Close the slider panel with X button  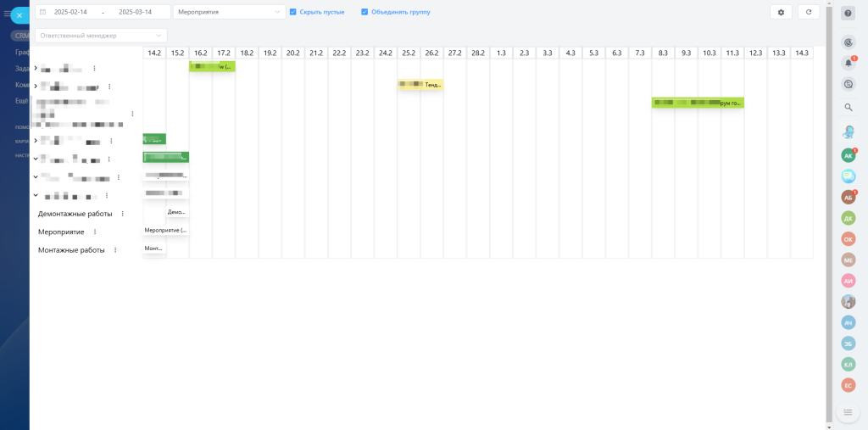[x=19, y=15]
